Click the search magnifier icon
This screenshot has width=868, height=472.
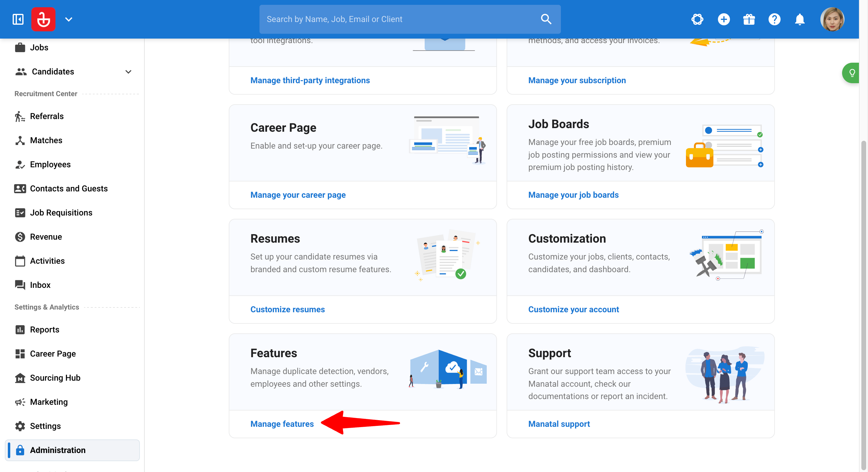point(546,19)
